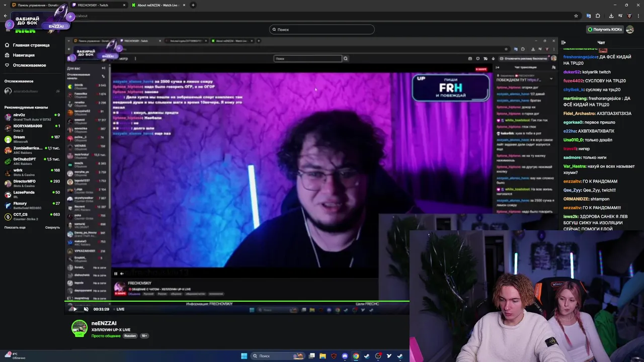The width and height of the screenshot is (644, 362).
Task: Open recommended channel CCT_CS
Action: pyautogui.click(x=32, y=217)
